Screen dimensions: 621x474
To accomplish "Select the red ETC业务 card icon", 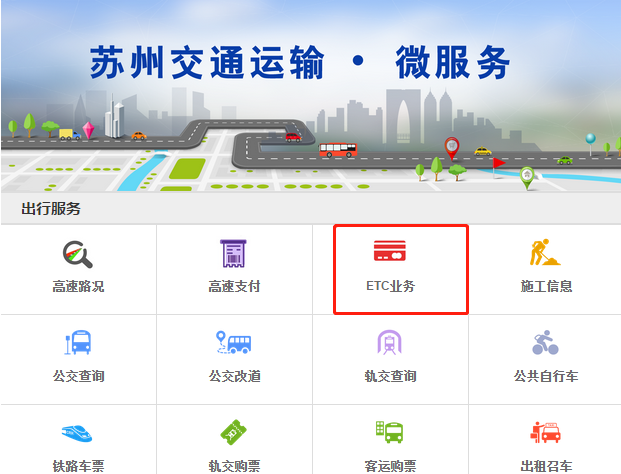I will [x=390, y=250].
